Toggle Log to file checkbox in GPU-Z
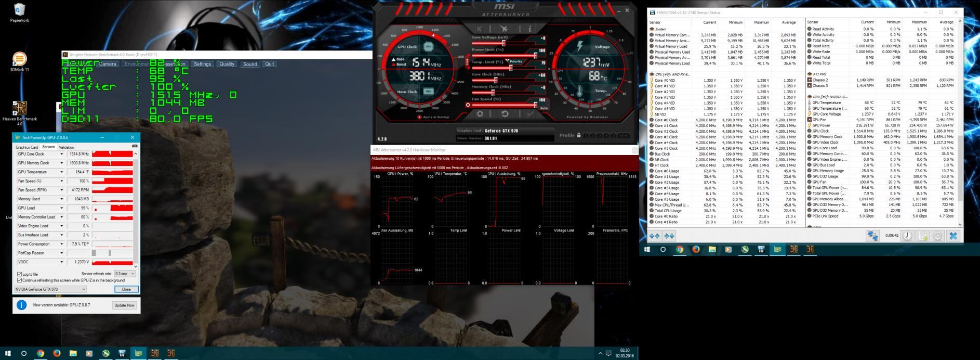This screenshot has width=980, height=360. pyautogui.click(x=20, y=274)
